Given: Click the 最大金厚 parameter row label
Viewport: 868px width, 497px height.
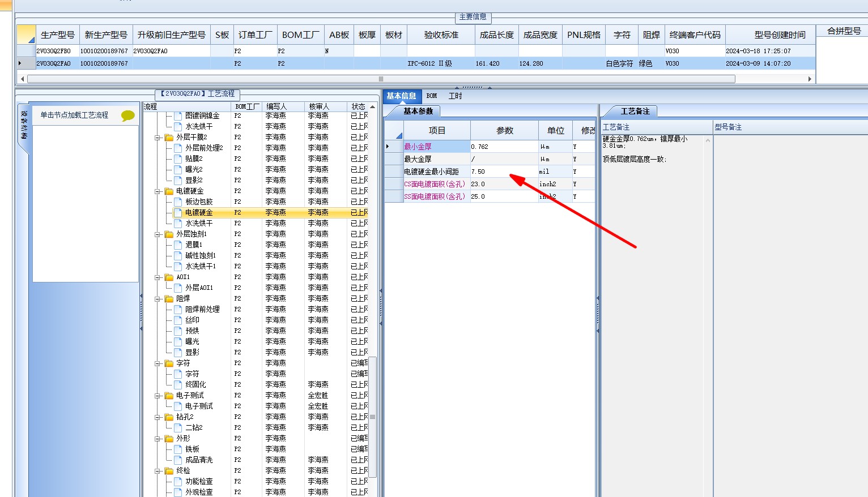Looking at the screenshot, I should point(436,159).
